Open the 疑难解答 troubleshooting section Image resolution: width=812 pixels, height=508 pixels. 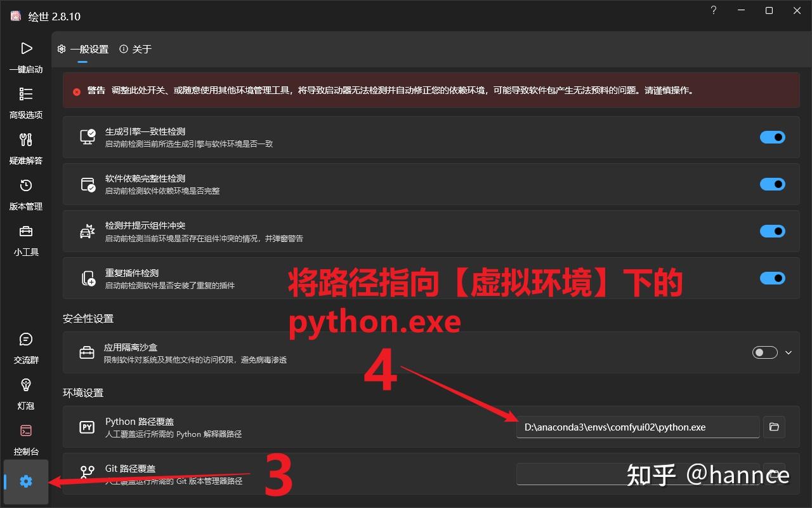click(x=26, y=147)
